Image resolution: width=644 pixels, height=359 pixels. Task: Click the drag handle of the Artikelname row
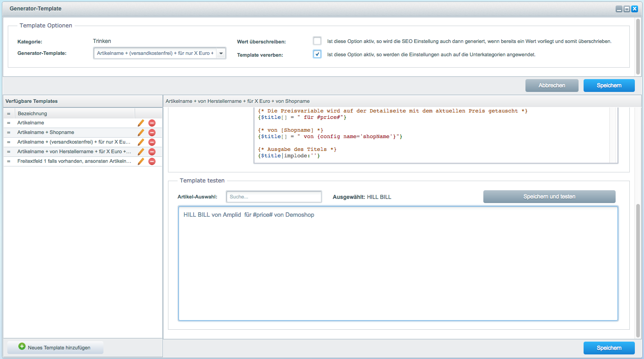pyautogui.click(x=9, y=123)
